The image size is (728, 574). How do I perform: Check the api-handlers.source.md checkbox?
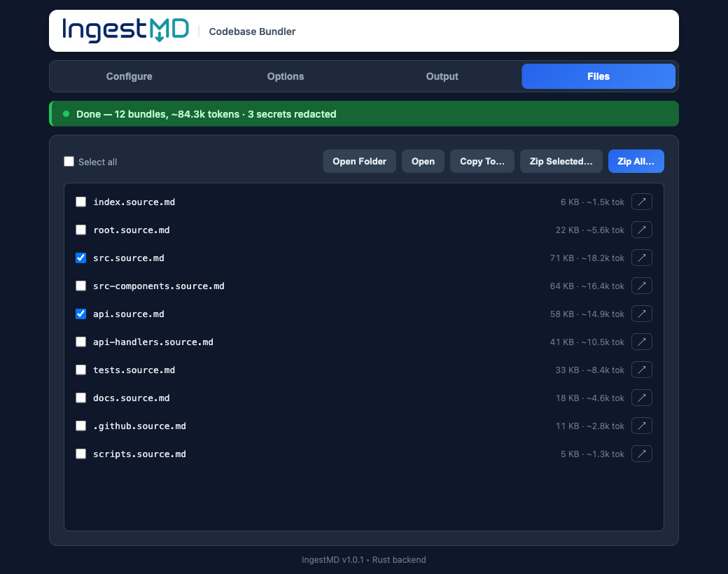[80, 342]
